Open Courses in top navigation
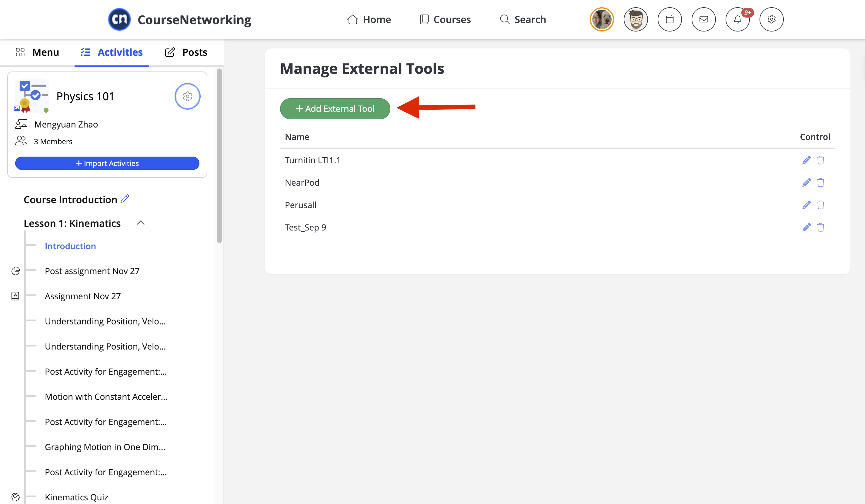Image resolution: width=865 pixels, height=504 pixels. 445,20
